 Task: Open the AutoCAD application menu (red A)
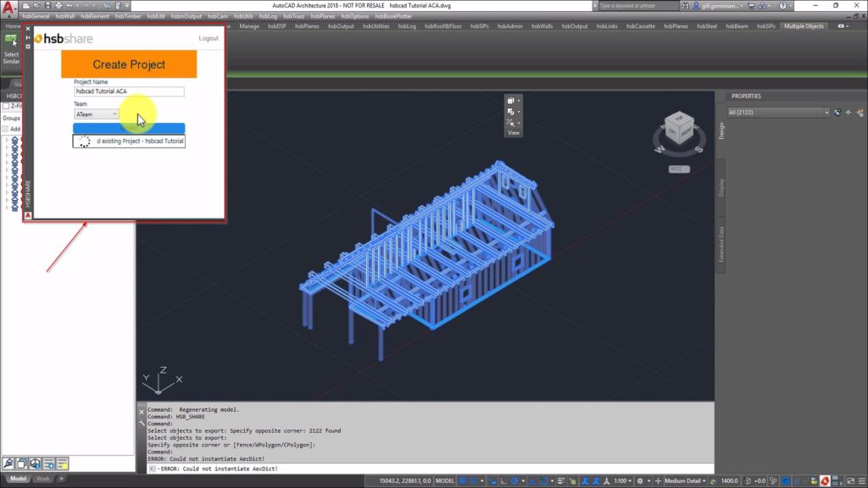tap(8, 7)
